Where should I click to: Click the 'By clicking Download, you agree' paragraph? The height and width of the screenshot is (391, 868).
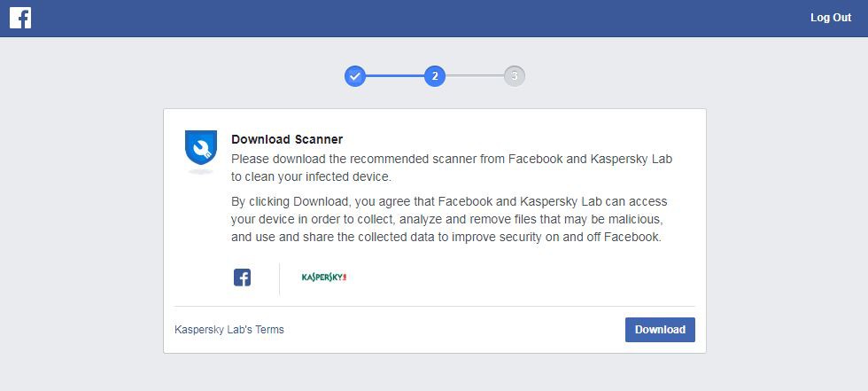[448, 220]
